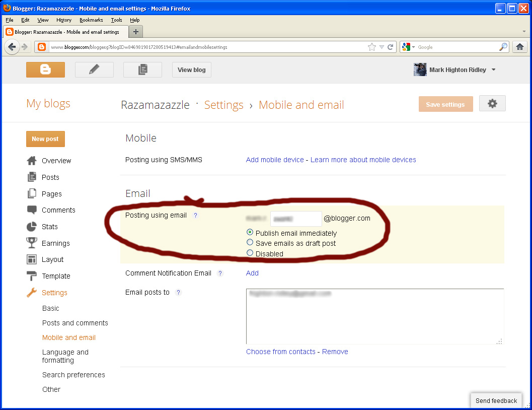Open the list all tabs dropdown
The width and height of the screenshot is (532, 410).
[524, 32]
